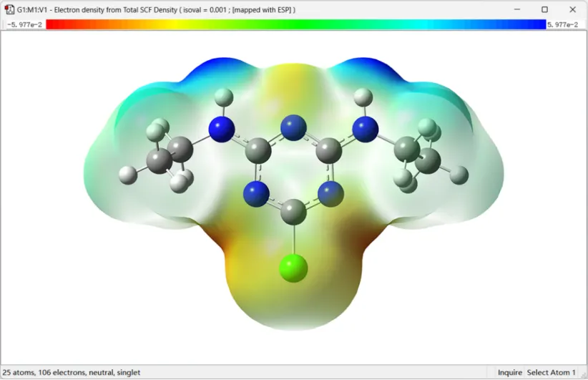Viewport: 588px width, 380px height.
Task: Click the carbon atom bonded to chlorine
Action: (293, 212)
